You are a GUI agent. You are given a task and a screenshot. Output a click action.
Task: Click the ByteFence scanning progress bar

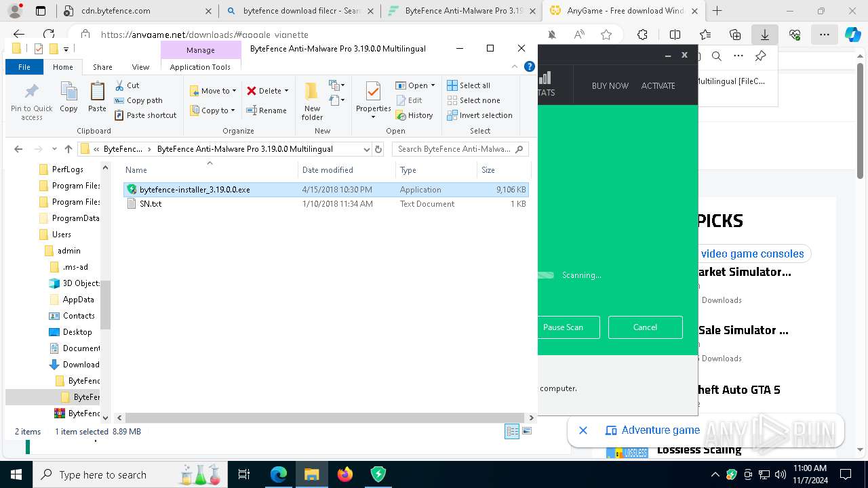tap(546, 275)
